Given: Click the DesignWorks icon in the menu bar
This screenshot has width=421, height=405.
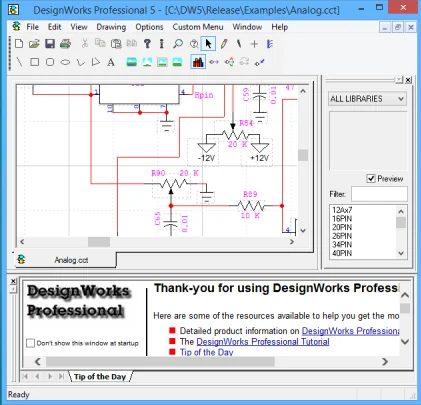Looking at the screenshot, I should 16,26.
